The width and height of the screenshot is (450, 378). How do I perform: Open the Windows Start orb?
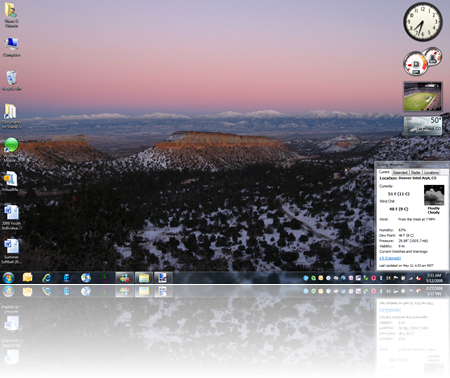tap(8, 277)
